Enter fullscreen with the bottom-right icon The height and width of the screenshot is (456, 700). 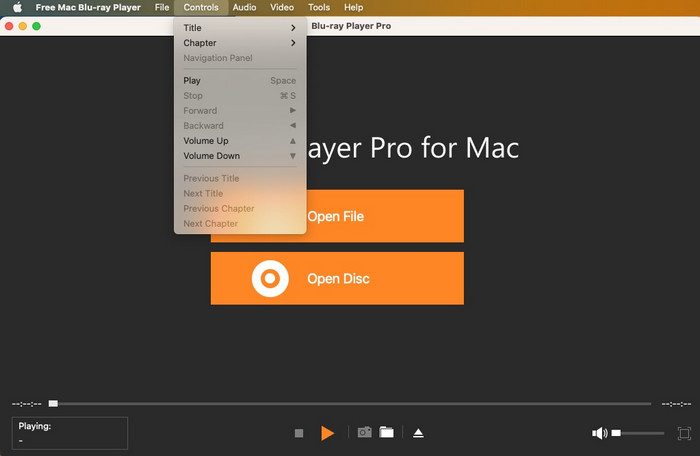tap(684, 433)
